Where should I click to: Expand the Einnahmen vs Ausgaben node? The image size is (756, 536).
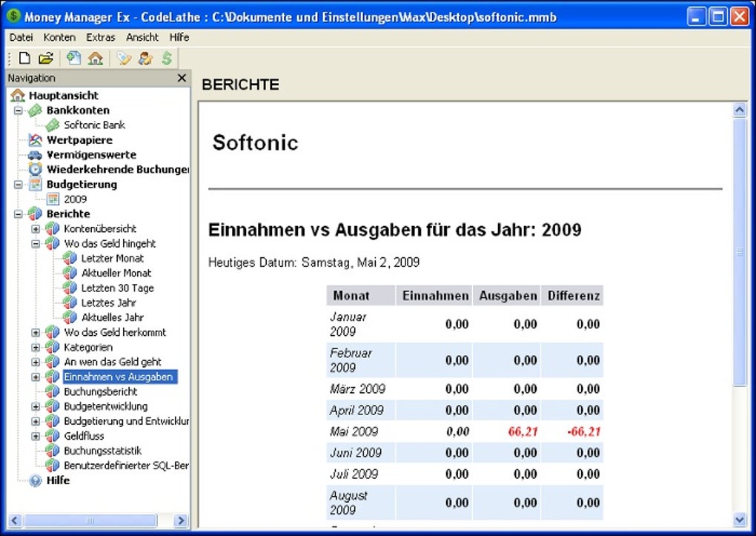[36, 377]
